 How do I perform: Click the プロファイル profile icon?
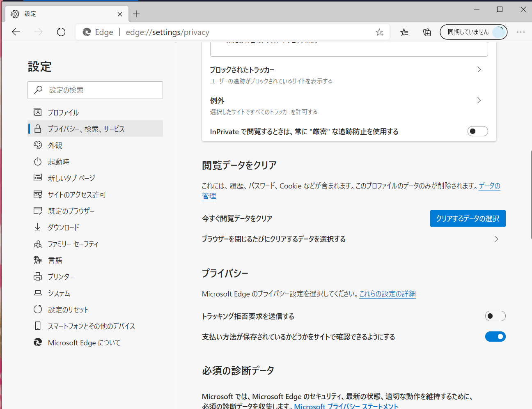coord(38,112)
